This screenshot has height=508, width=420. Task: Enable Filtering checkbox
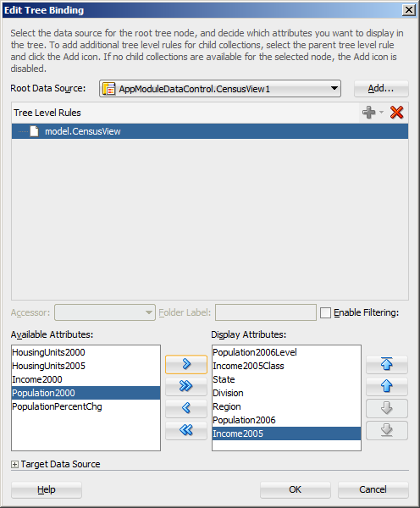tap(325, 312)
